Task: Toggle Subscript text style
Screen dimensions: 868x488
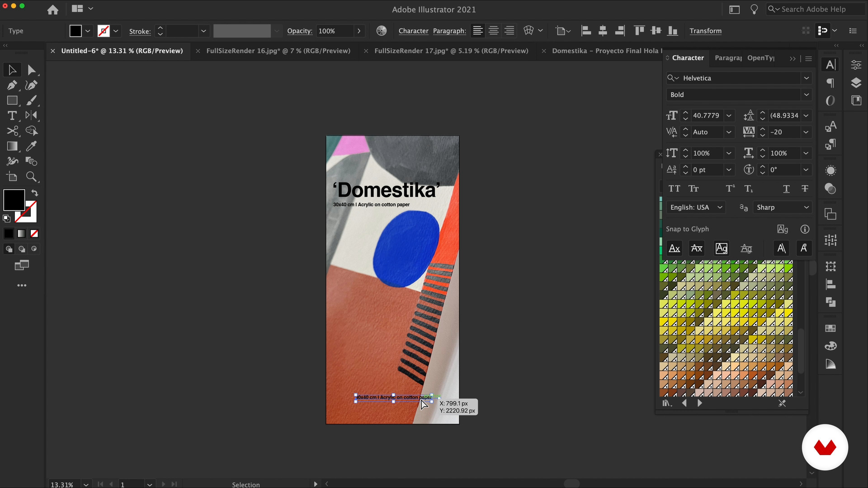Action: point(749,189)
